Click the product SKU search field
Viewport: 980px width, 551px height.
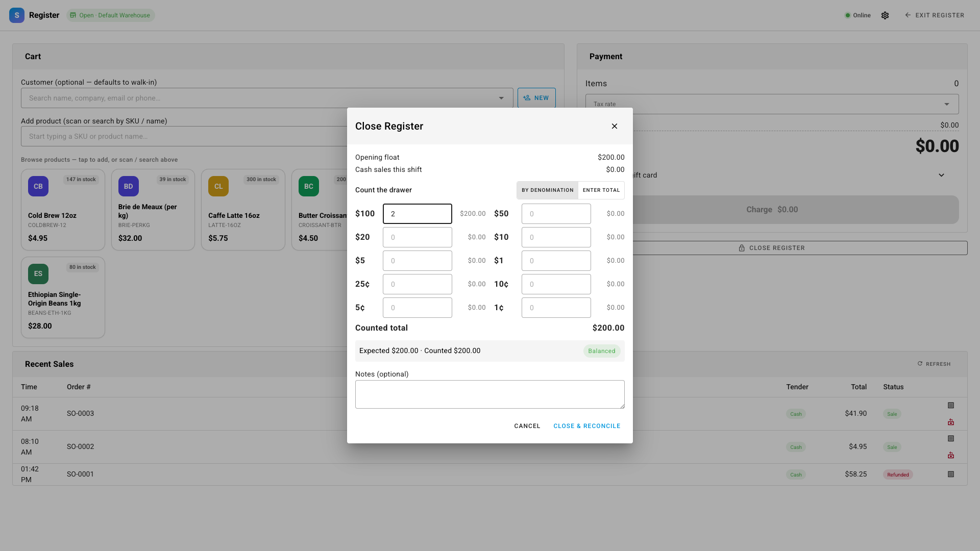184,136
